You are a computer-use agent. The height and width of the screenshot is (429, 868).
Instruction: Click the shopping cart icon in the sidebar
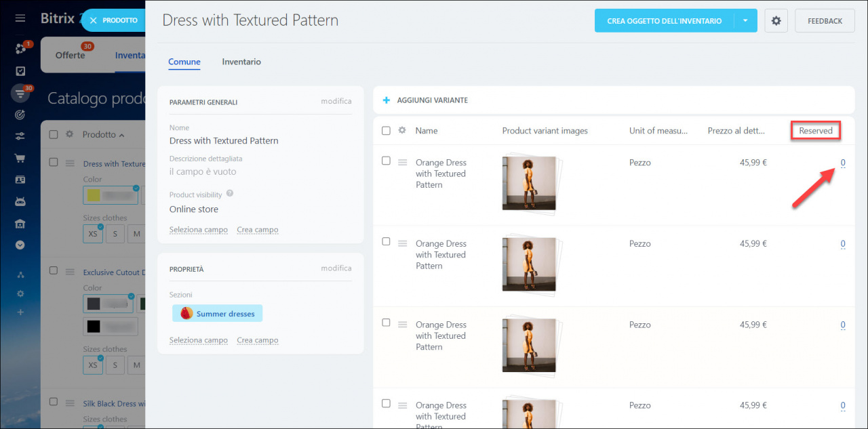[x=20, y=158]
